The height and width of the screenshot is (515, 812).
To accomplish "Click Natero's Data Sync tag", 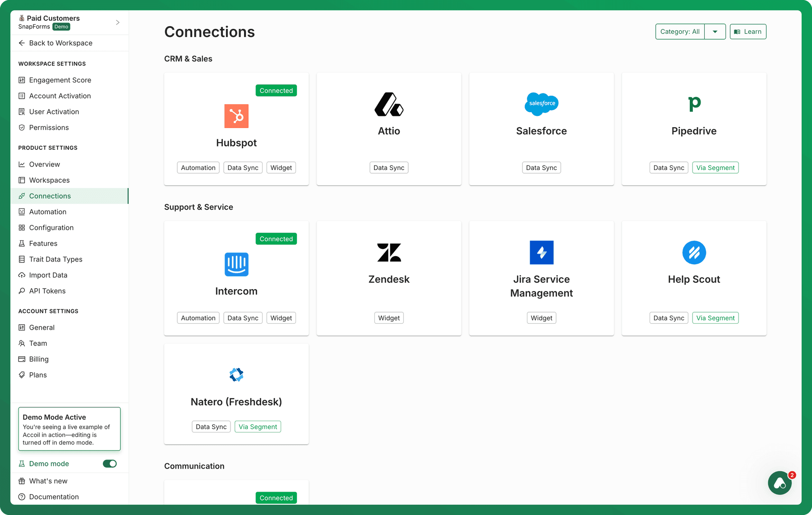I will 211,427.
